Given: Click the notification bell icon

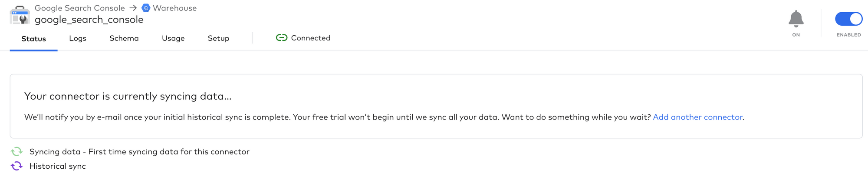Looking at the screenshot, I should pos(796,19).
